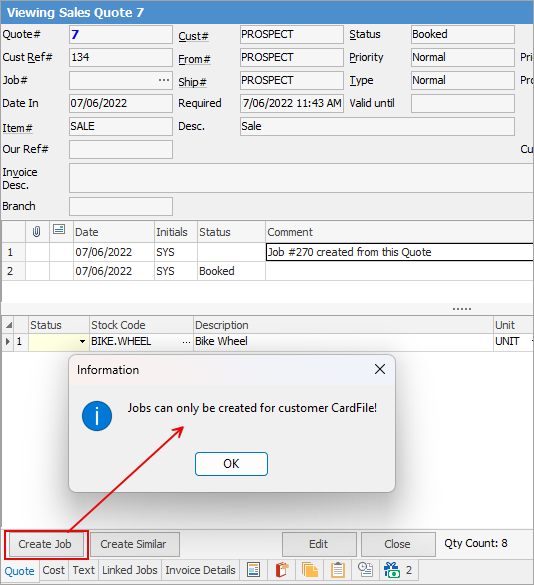Image resolution: width=534 pixels, height=585 pixels.
Task: Expand the stock grid row 1 arrow
Action: [7, 341]
